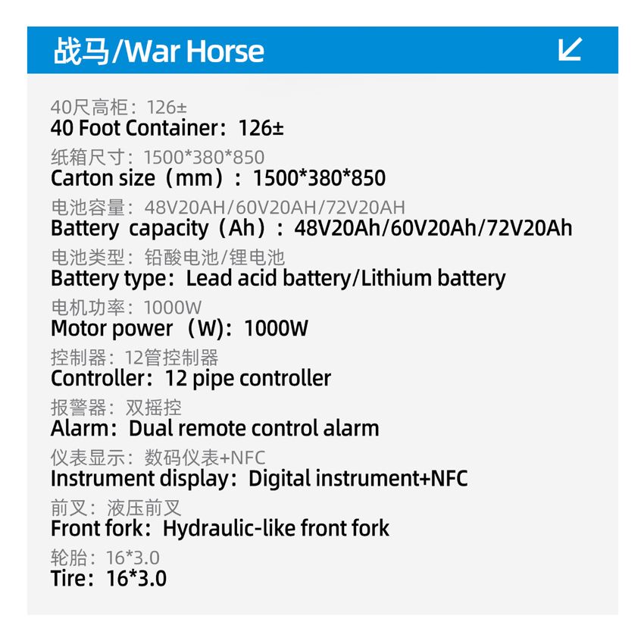The width and height of the screenshot is (644, 644).
Task: Select the Chinese 控制器 label line
Action: (135, 358)
